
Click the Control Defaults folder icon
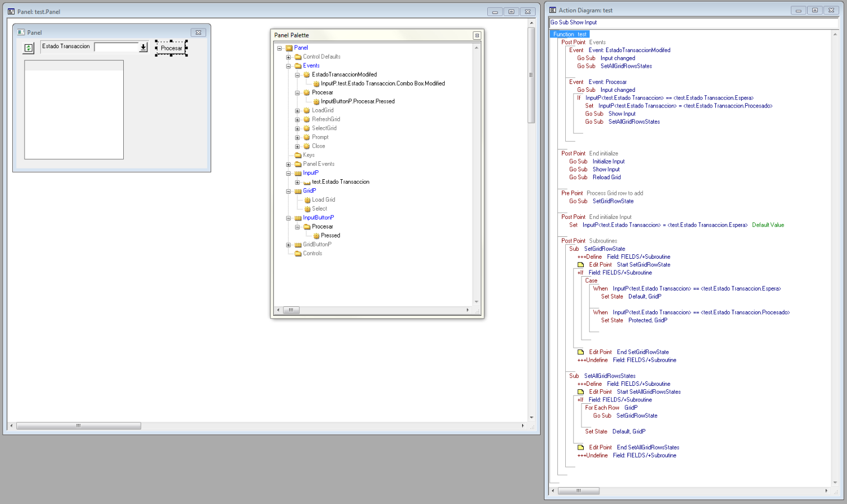298,57
